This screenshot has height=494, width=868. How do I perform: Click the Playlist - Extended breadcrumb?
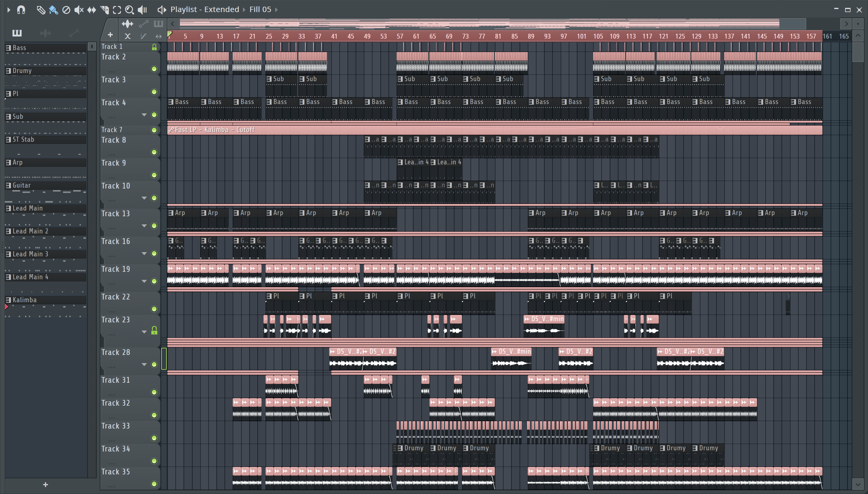pyautogui.click(x=205, y=10)
